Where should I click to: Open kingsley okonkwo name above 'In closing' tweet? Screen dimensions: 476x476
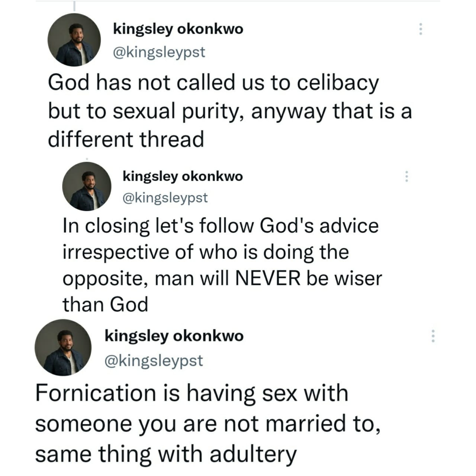pos(183,176)
